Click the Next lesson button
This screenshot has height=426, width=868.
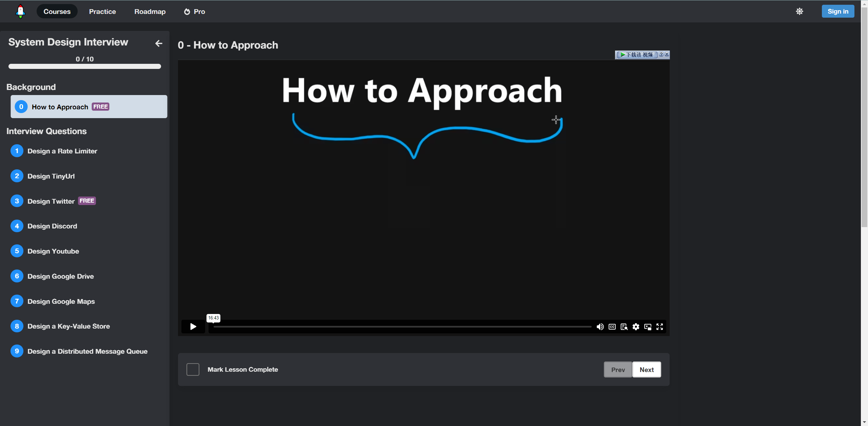(647, 370)
